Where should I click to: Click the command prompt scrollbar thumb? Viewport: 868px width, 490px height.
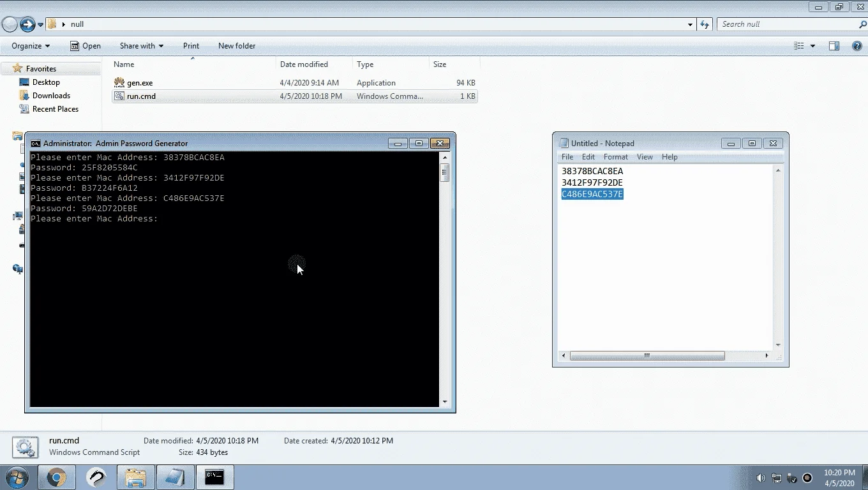[x=445, y=173]
